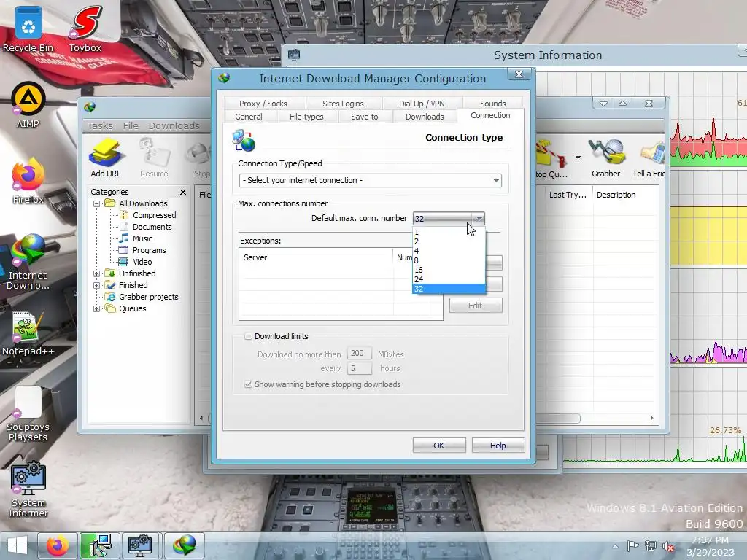Select the Documents category
Viewport: 747px width, 560px height.
(152, 227)
